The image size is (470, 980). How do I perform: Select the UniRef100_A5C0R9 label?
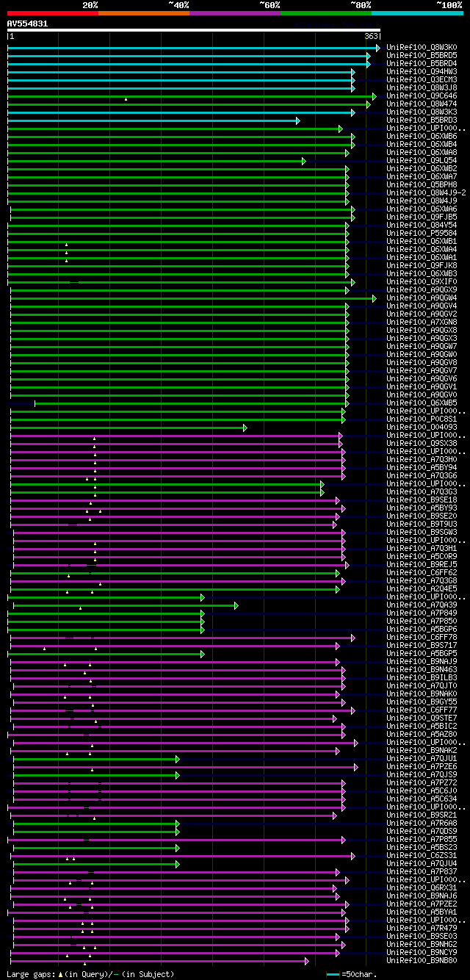[x=422, y=556]
